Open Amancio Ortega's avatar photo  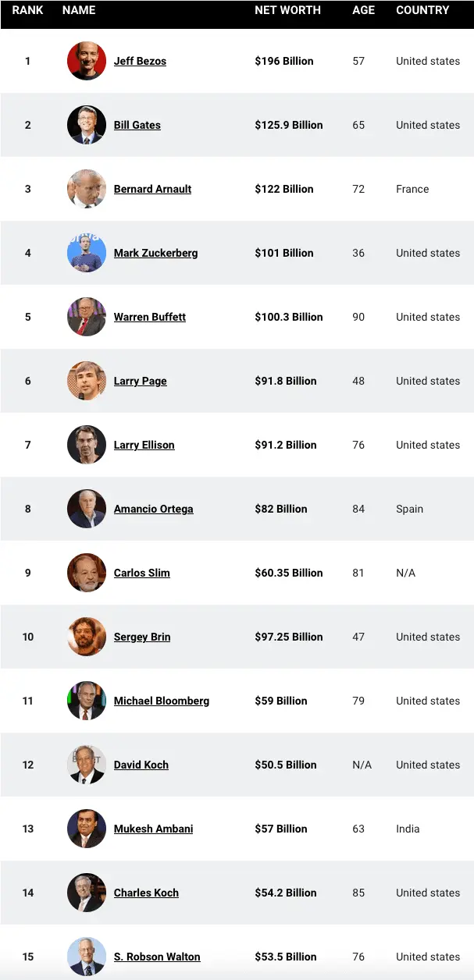tap(87, 509)
